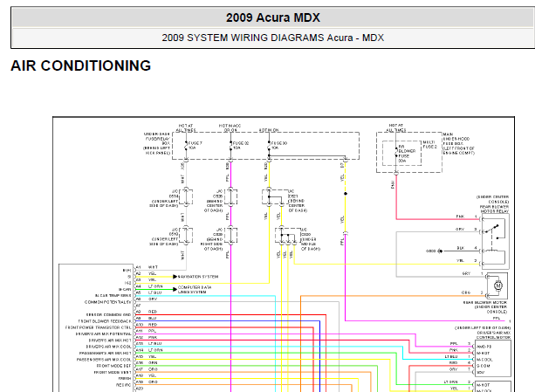Click the 'A16 GRN' connector pin
The height and width of the screenshot is (392, 535).
pyautogui.click(x=147, y=362)
